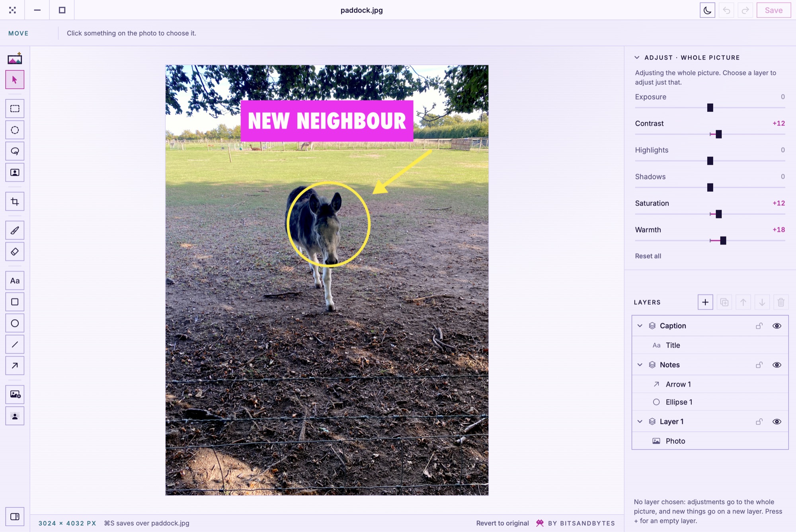Click the background blur portrait tool
The height and width of the screenshot is (532, 796).
15,416
